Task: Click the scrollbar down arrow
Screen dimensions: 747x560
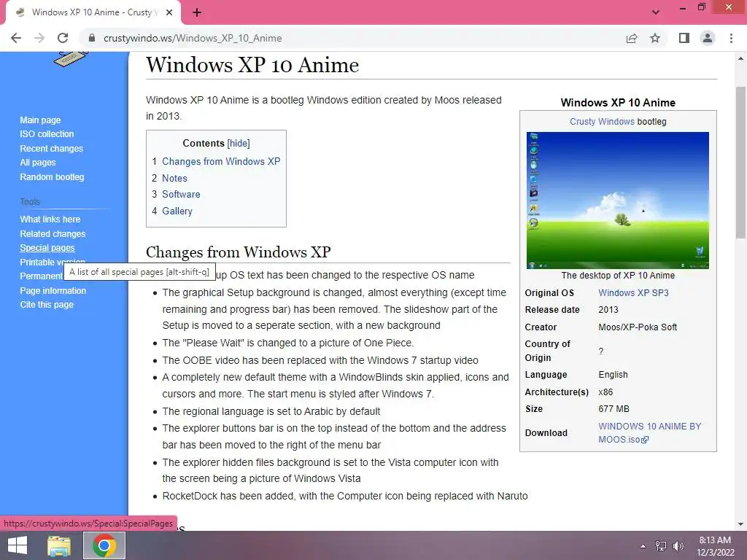Action: pos(740,524)
